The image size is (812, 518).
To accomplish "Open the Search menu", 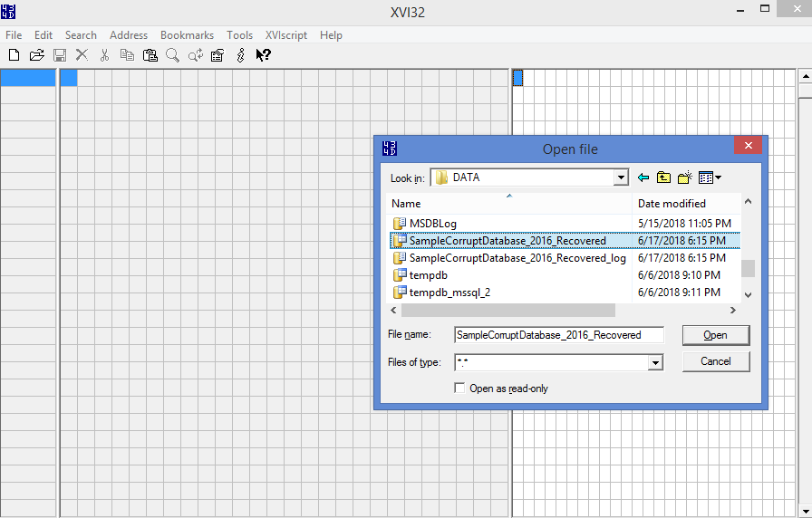I will coord(81,35).
